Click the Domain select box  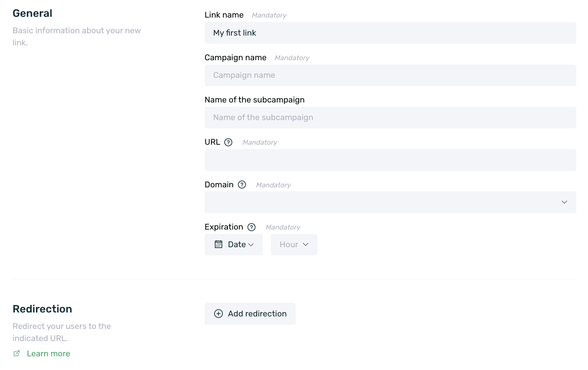click(x=390, y=202)
